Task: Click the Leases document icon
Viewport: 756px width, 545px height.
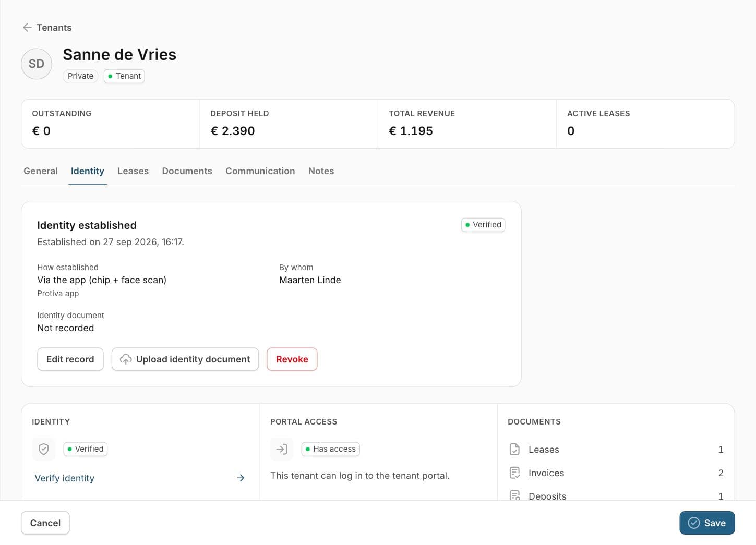Action: pos(514,449)
